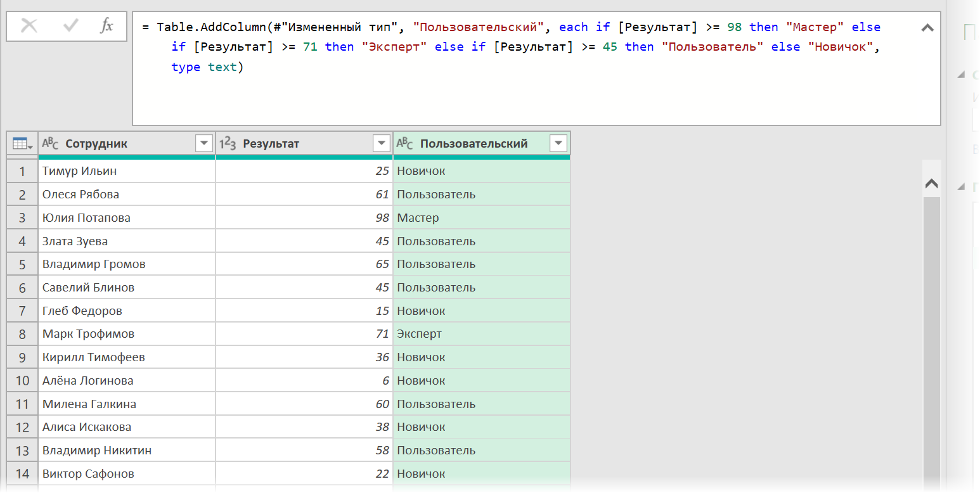The width and height of the screenshot is (980, 493).
Task: Select the Результат column header
Action: 304,144
